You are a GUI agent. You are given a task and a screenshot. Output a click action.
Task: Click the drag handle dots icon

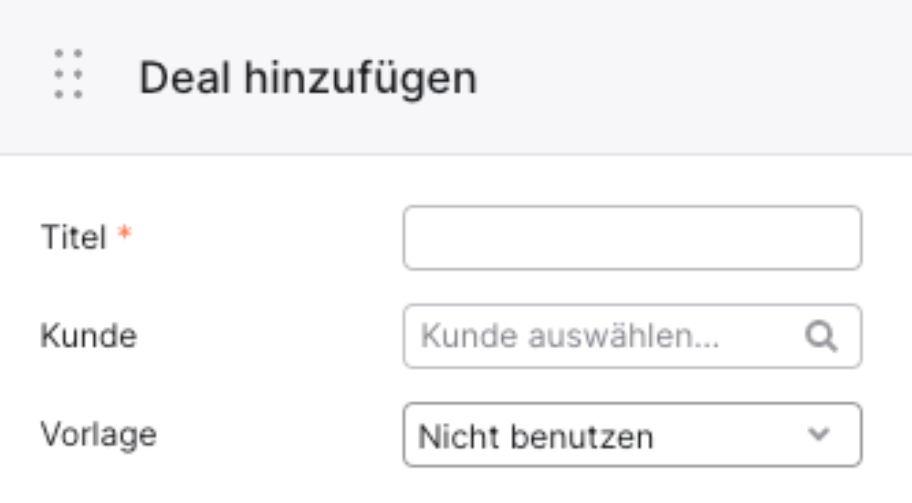69,74
